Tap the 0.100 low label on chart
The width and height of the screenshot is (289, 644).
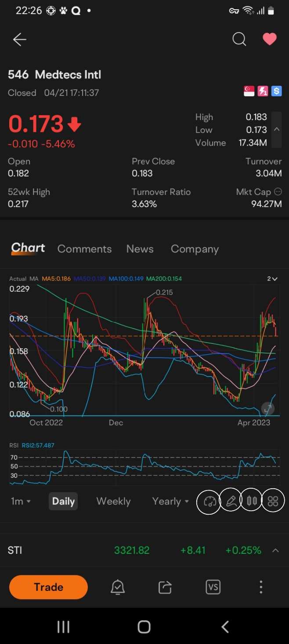click(58, 409)
